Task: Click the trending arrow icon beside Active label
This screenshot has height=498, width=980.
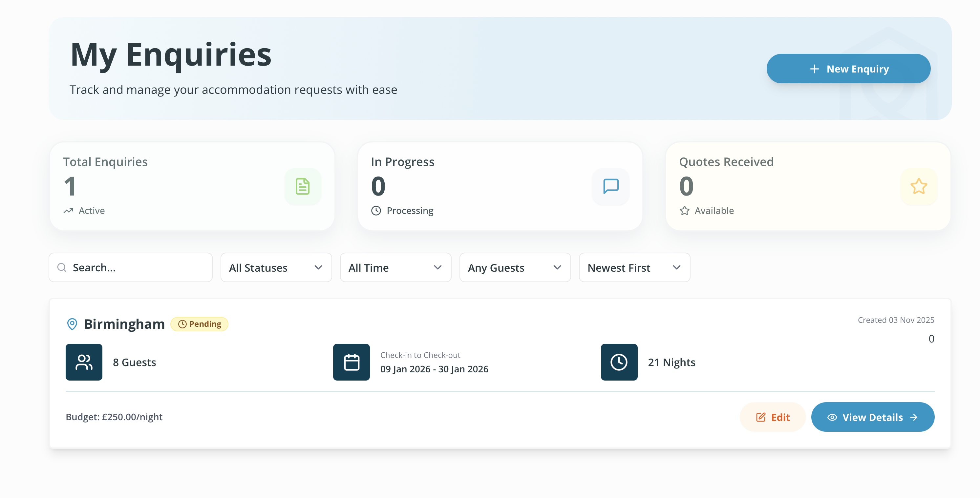Action: [x=68, y=210]
